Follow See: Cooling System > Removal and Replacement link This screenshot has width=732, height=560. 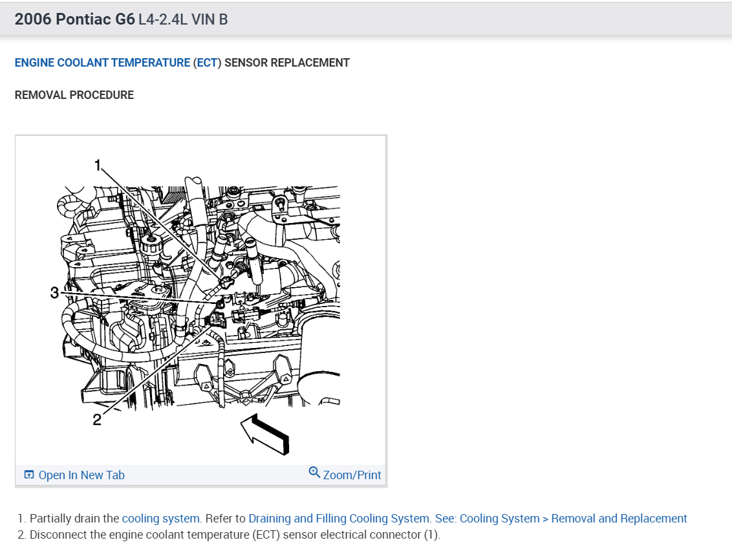(x=561, y=519)
